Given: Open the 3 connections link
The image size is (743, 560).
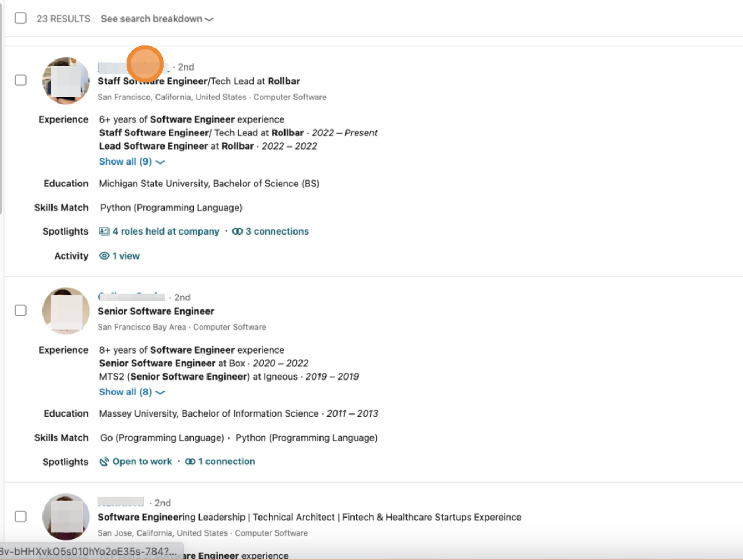Looking at the screenshot, I should [277, 231].
